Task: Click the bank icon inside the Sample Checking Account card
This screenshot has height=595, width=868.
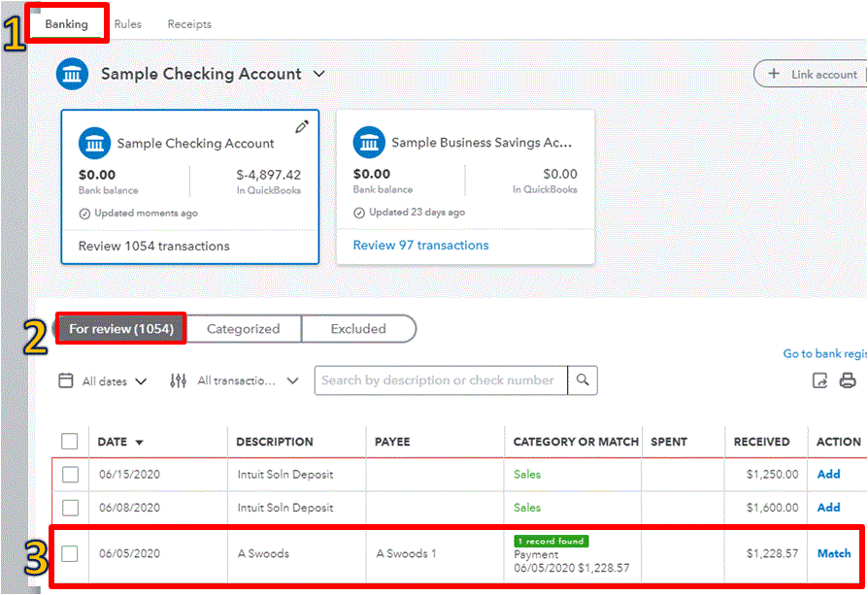Action: click(94, 144)
